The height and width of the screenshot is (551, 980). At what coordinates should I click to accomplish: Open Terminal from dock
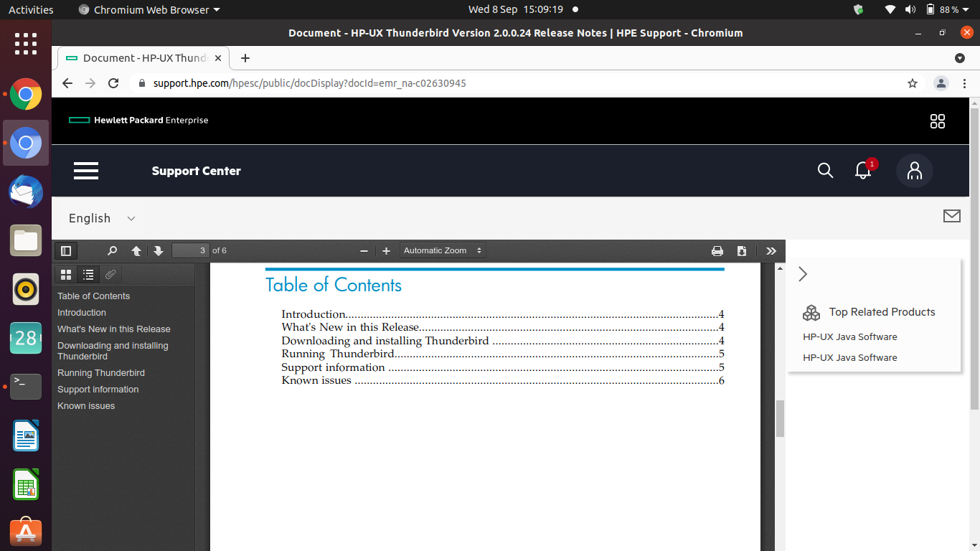coord(26,387)
